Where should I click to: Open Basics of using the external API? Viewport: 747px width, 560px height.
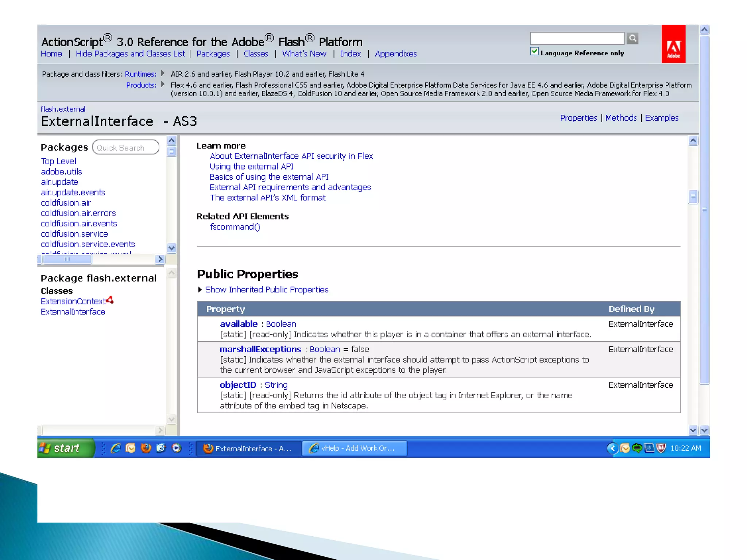[269, 177]
